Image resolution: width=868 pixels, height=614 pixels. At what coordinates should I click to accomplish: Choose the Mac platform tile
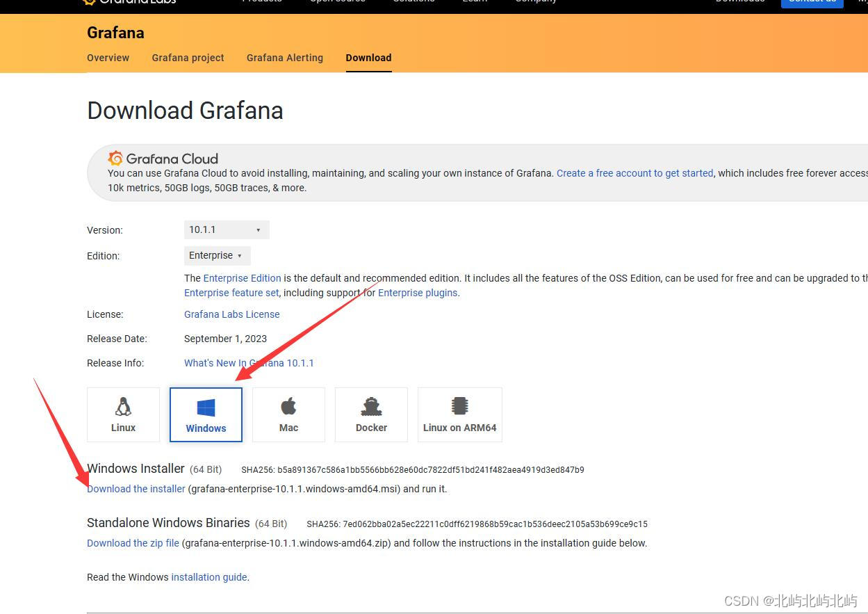(x=288, y=414)
